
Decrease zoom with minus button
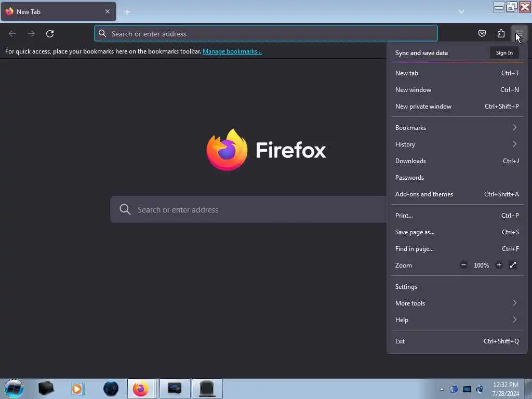click(463, 265)
